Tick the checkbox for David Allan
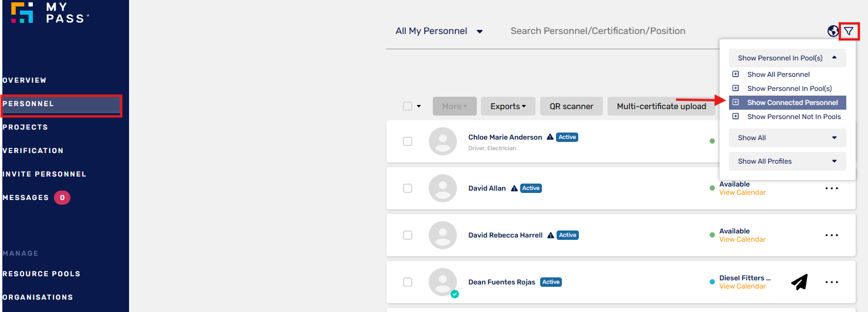 pyautogui.click(x=408, y=188)
